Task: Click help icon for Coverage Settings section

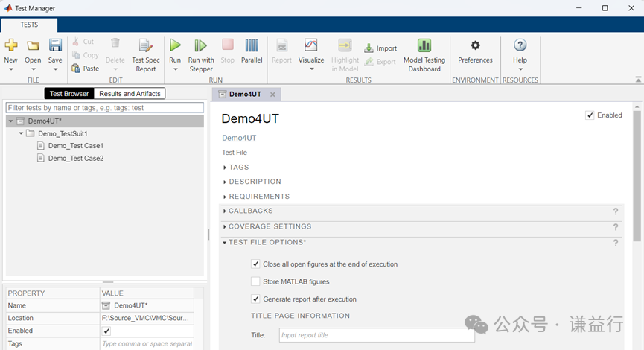Action: pyautogui.click(x=616, y=227)
